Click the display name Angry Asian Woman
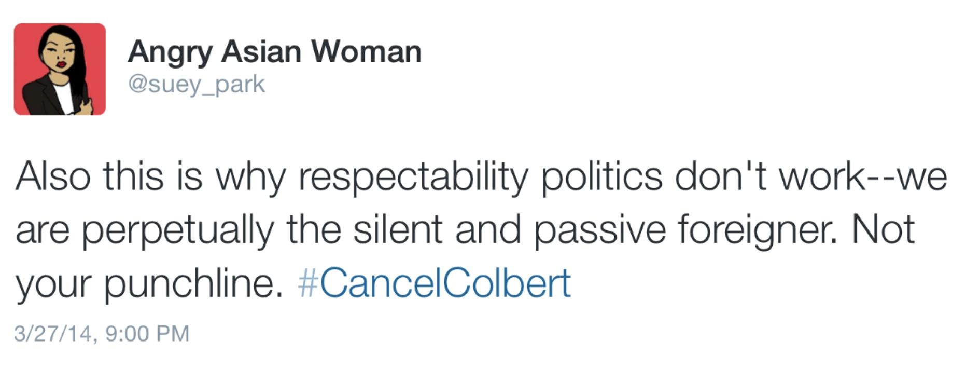This screenshot has width=980, height=368. pyautogui.click(x=275, y=53)
